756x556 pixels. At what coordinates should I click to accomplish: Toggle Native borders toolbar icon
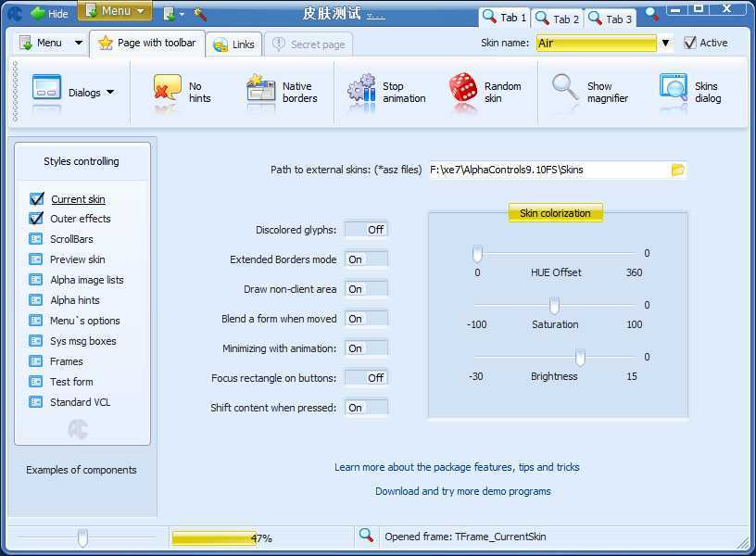(x=261, y=90)
